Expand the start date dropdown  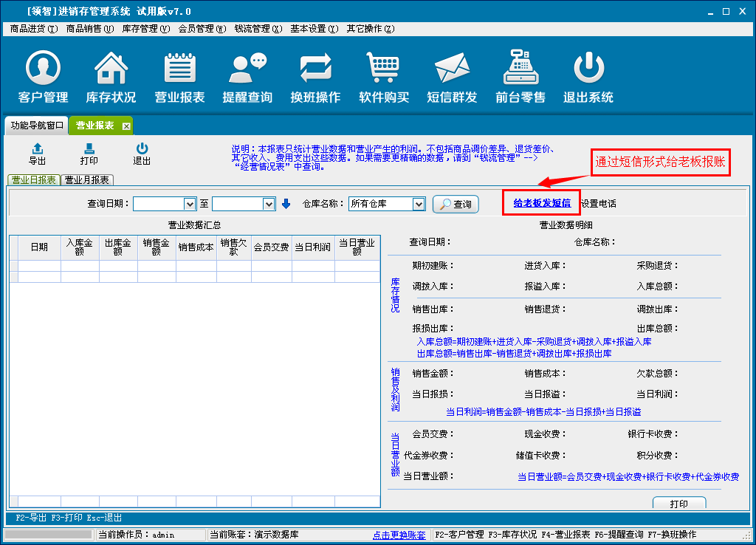coord(190,204)
